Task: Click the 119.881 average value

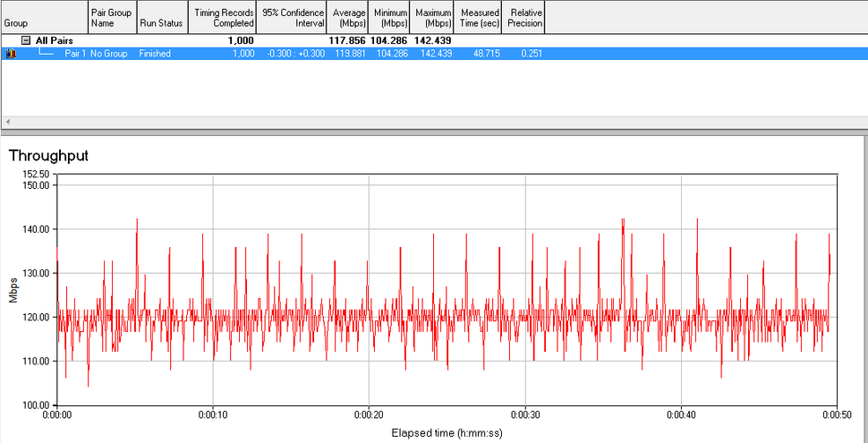Action: pyautogui.click(x=350, y=54)
